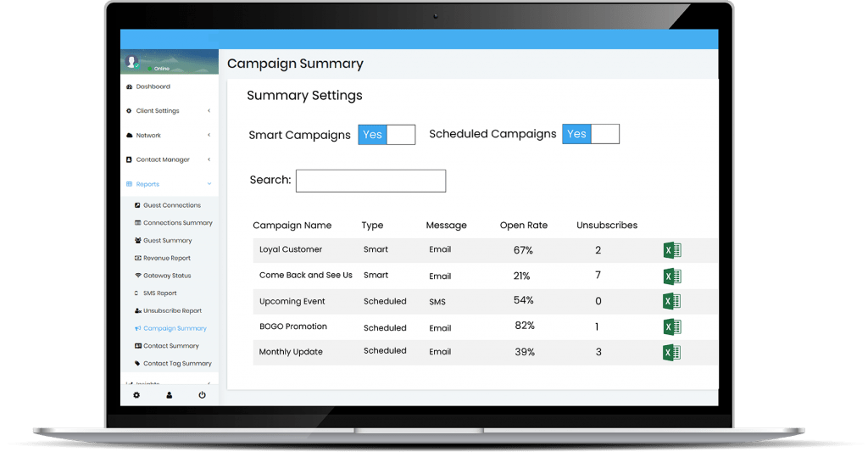Click the user avatar in the sidebar header
This screenshot has height=452, width=868.
click(131, 62)
